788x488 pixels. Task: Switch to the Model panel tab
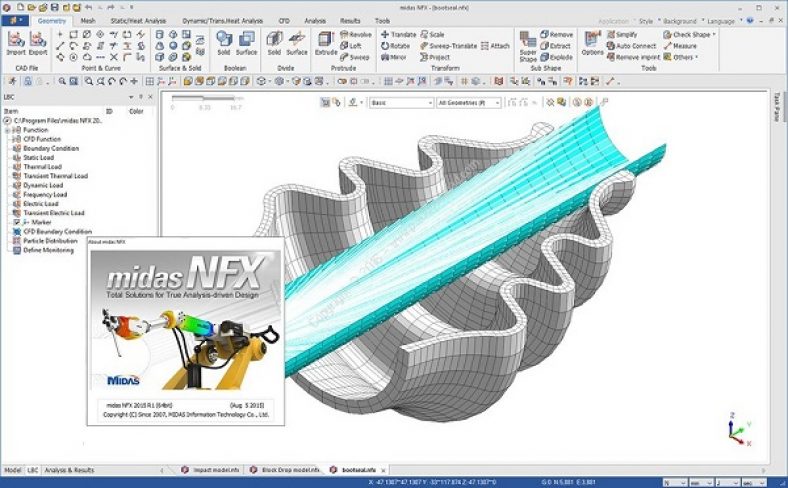13,470
